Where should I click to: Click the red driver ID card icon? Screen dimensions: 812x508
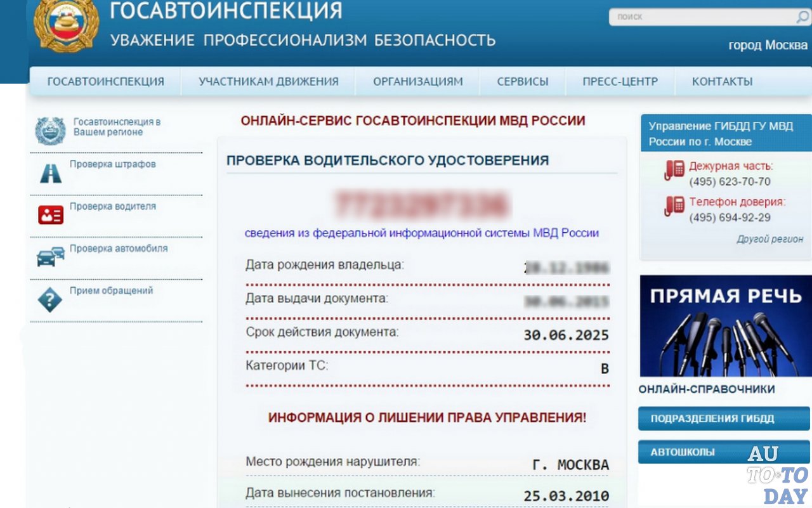(51, 215)
